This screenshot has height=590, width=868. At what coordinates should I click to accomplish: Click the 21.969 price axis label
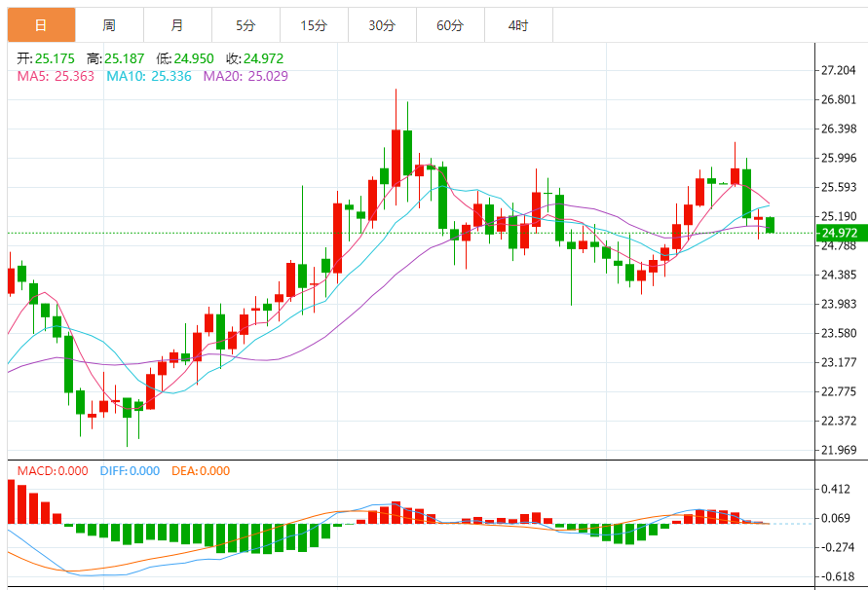tap(838, 450)
